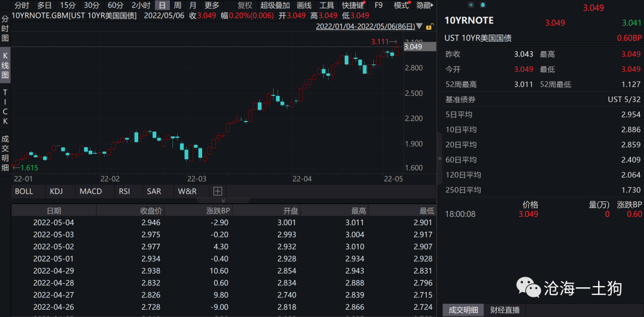Click the 60日平均 value 2.409

[631, 160]
